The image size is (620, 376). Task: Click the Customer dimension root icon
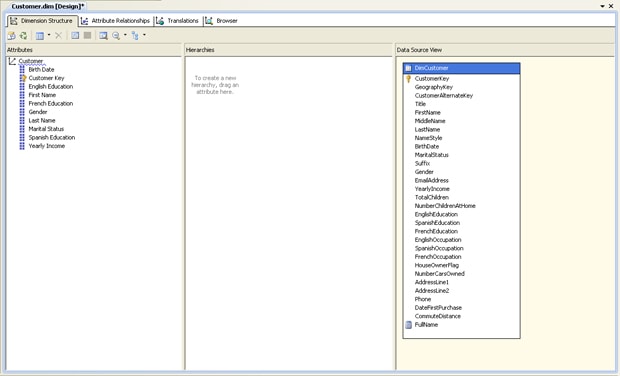coord(12,61)
